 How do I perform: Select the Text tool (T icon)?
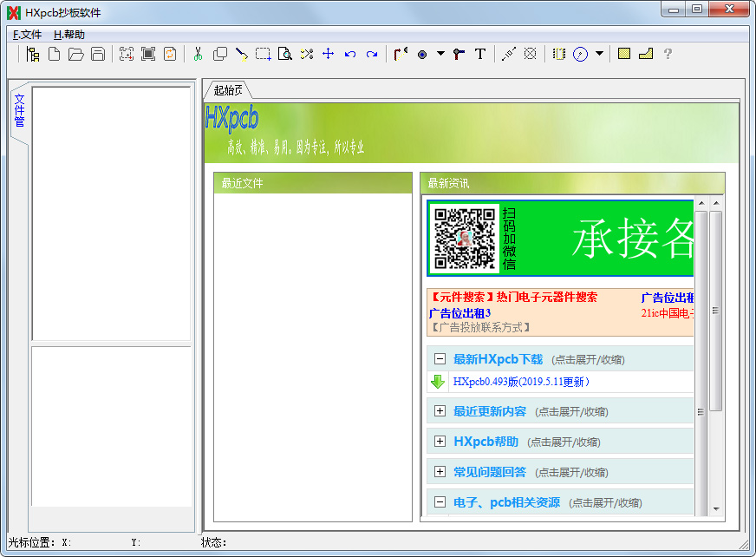click(479, 54)
